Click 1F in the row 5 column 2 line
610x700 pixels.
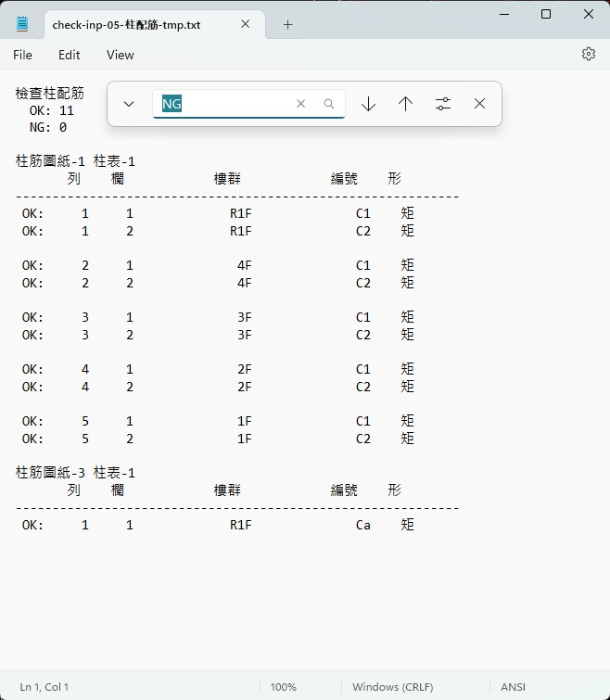click(x=244, y=439)
